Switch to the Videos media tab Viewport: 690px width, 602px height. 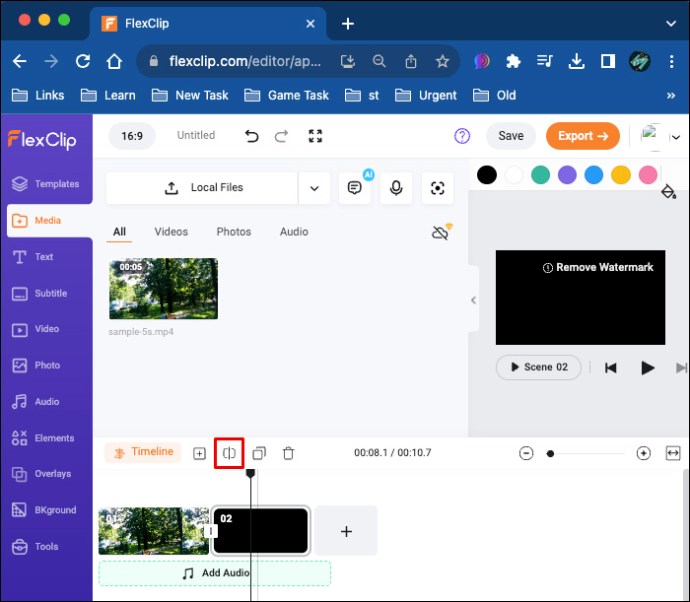(171, 232)
